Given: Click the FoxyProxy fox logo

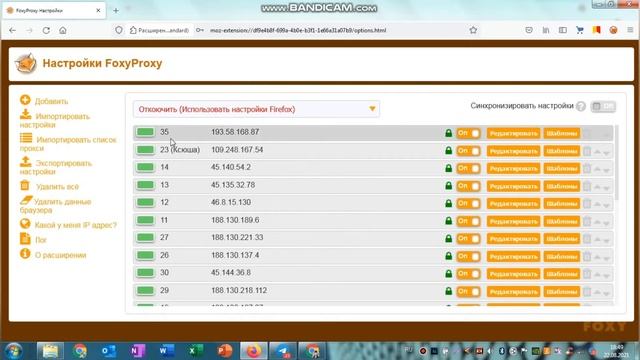Looking at the screenshot, I should click(26, 64).
